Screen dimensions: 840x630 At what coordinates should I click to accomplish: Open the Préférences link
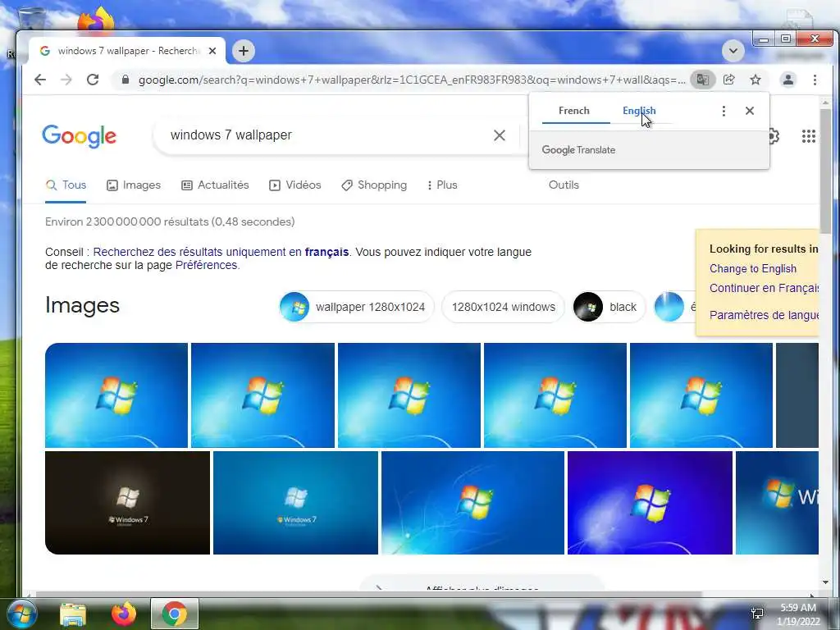(206, 266)
